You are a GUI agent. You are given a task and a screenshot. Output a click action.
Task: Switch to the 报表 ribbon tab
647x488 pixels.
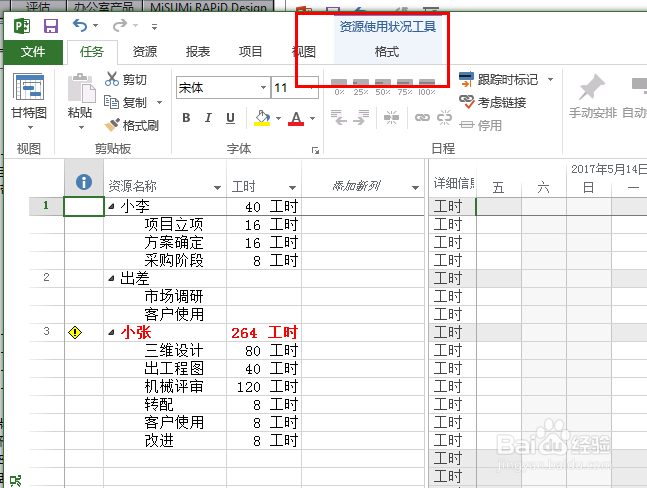pyautogui.click(x=198, y=52)
